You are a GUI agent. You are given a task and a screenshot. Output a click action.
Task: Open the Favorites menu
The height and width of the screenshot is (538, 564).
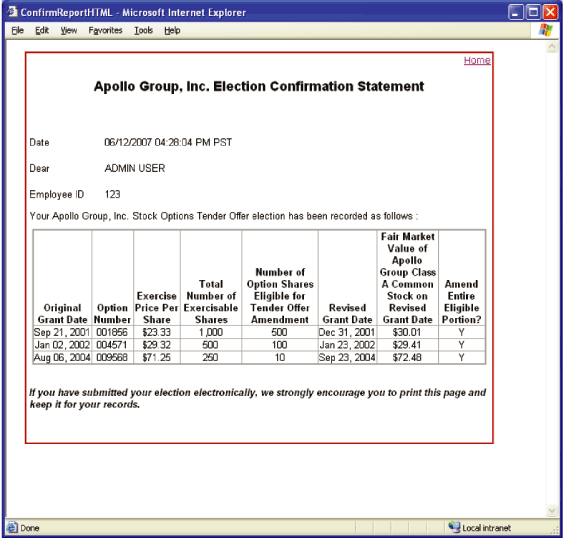tap(105, 31)
